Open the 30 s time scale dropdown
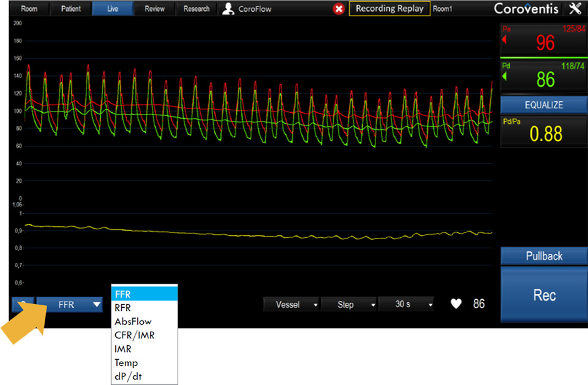588x385 pixels. tap(407, 304)
